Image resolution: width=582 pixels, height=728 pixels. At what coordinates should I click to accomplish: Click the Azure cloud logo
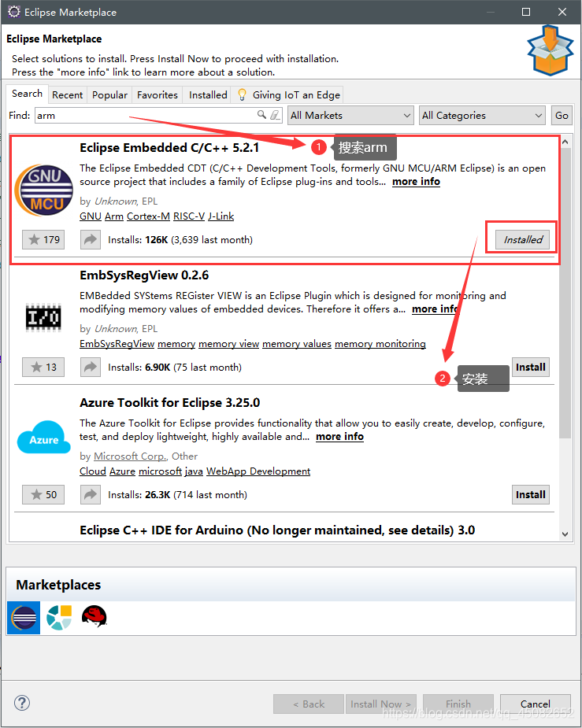pos(43,438)
